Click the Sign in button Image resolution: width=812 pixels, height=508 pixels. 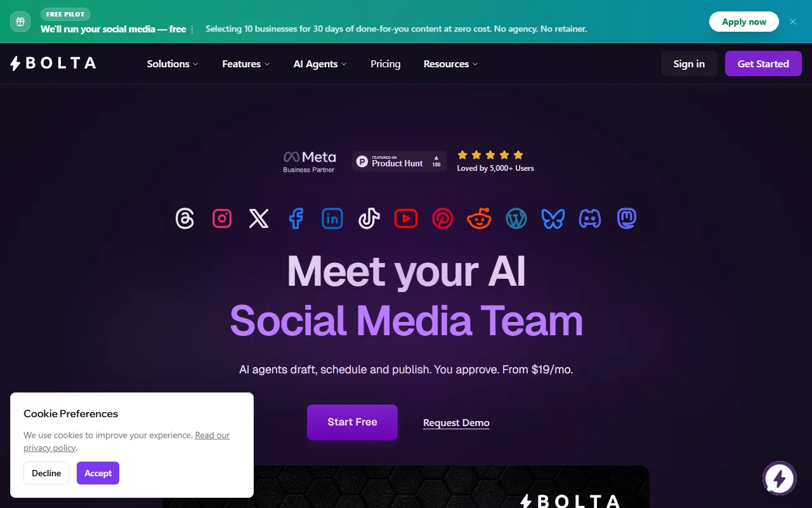pyautogui.click(x=689, y=63)
